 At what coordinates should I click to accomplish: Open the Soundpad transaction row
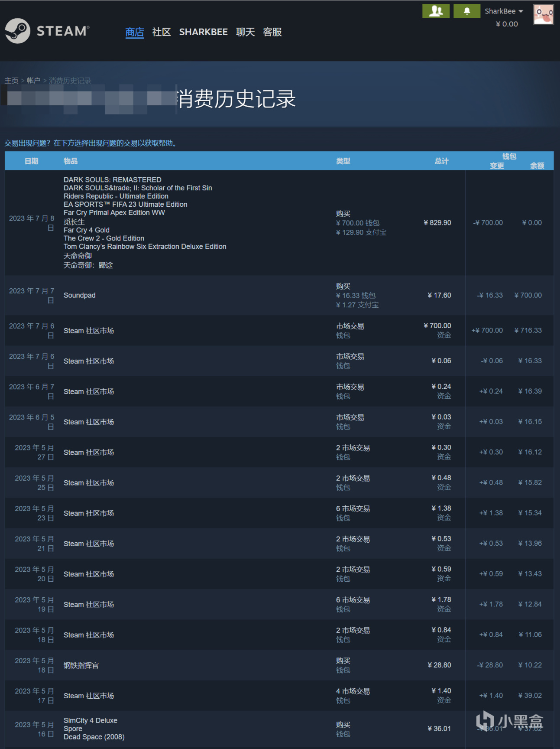(279, 296)
